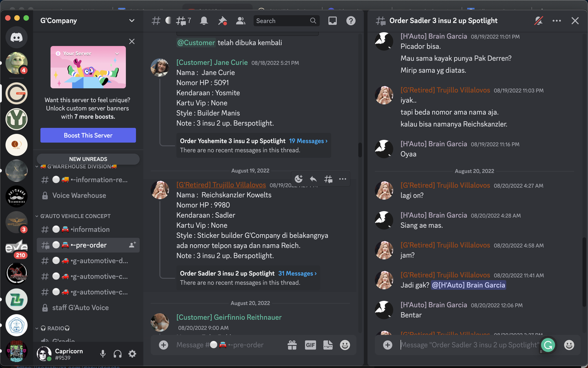Jump to NEW UNREADS
The width and height of the screenshot is (588, 368).
pos(88,159)
